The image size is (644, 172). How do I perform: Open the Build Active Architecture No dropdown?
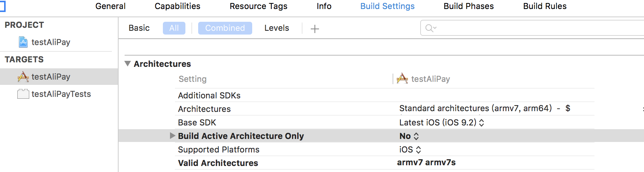[x=409, y=136]
